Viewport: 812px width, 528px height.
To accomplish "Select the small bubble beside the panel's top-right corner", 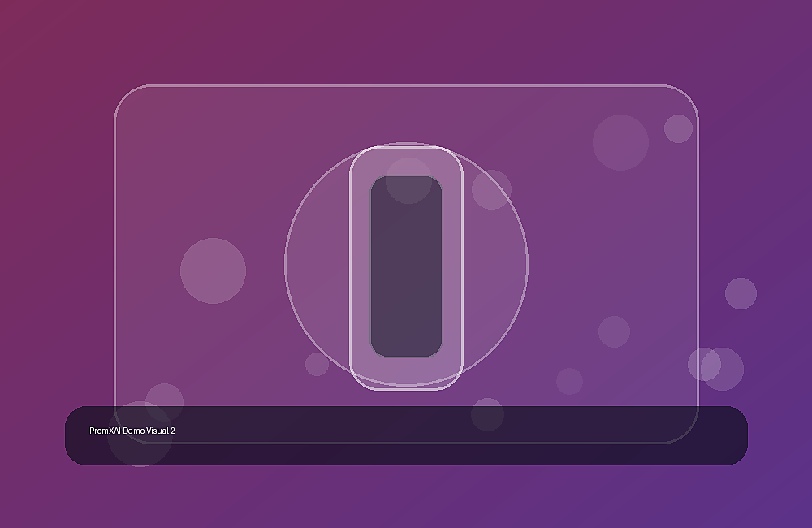I will [678, 128].
